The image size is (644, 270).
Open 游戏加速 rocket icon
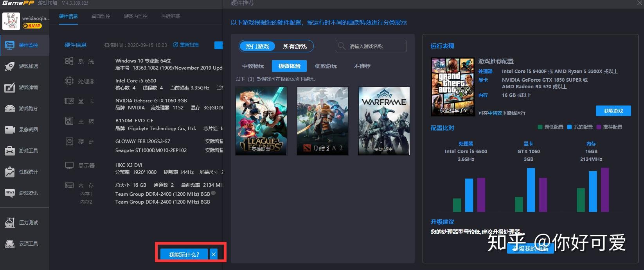(x=10, y=66)
